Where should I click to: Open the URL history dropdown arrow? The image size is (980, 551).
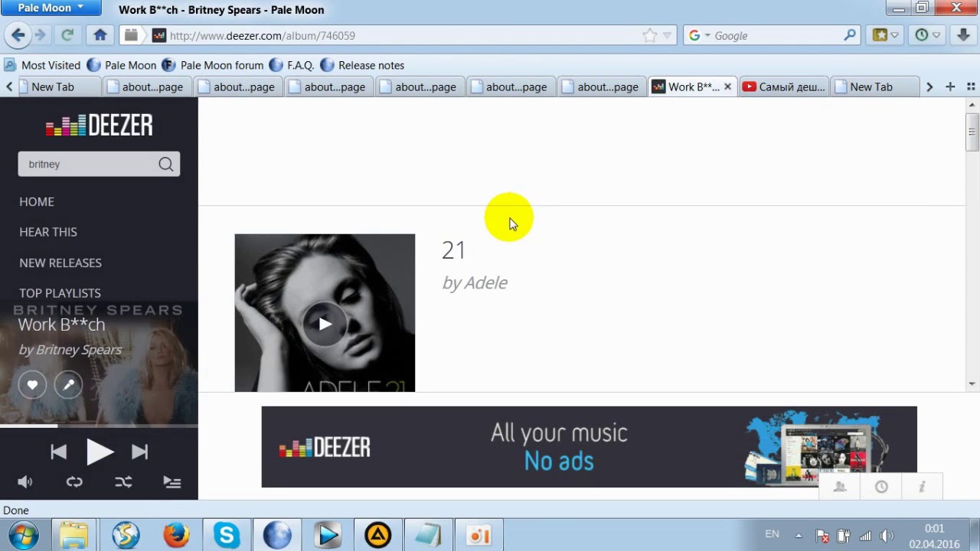click(667, 35)
